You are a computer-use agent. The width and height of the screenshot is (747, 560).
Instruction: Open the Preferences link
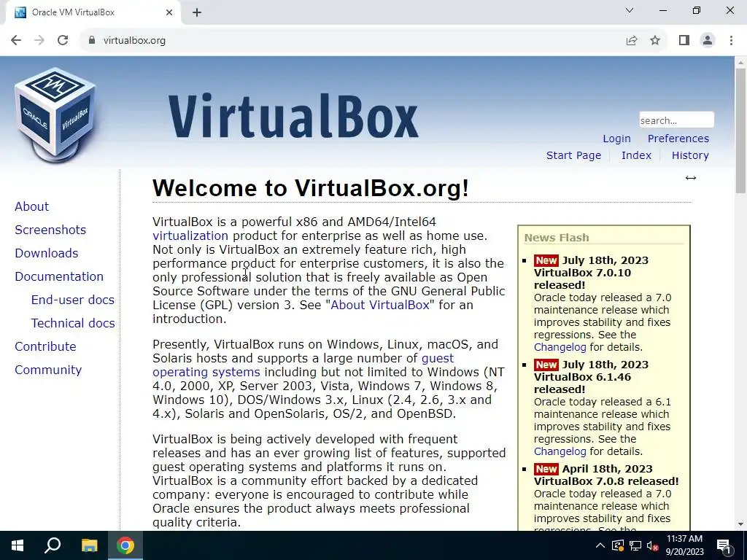click(x=678, y=139)
